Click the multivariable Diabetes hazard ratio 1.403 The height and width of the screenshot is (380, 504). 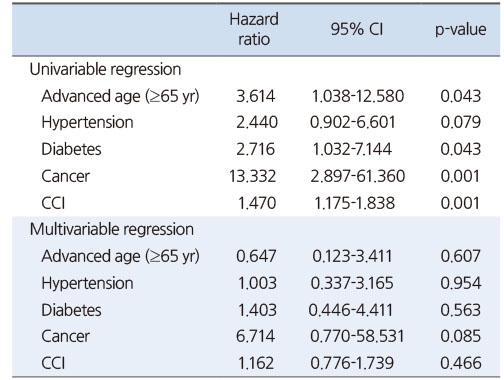coord(257,310)
